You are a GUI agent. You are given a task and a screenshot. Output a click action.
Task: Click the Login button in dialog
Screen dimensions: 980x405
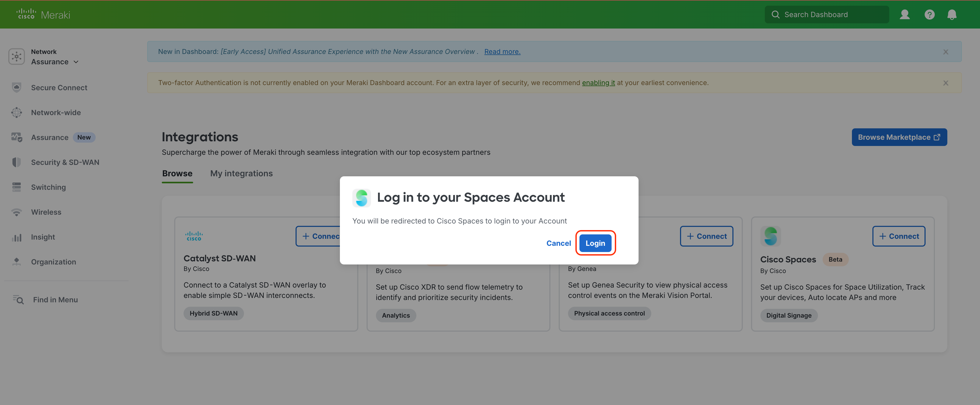[595, 243]
